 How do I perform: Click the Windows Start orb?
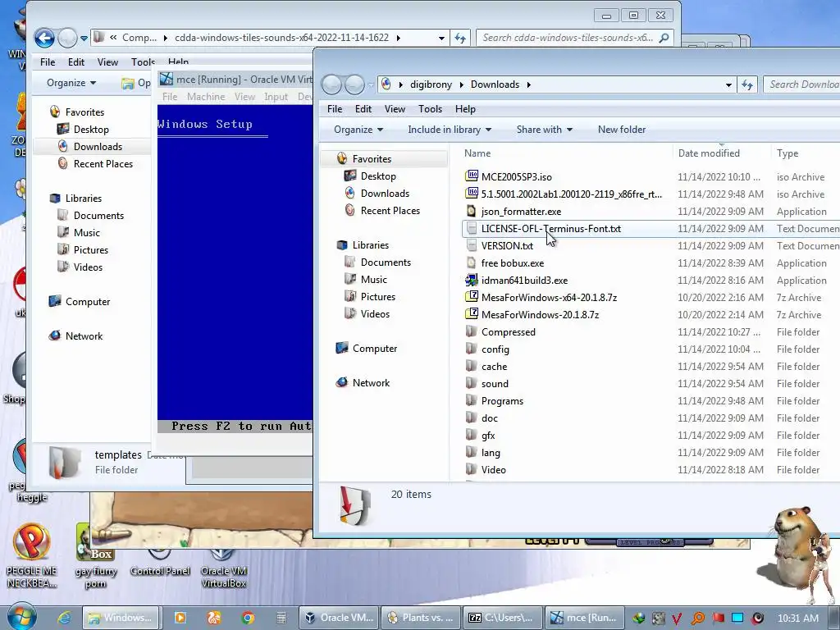pos(22,617)
